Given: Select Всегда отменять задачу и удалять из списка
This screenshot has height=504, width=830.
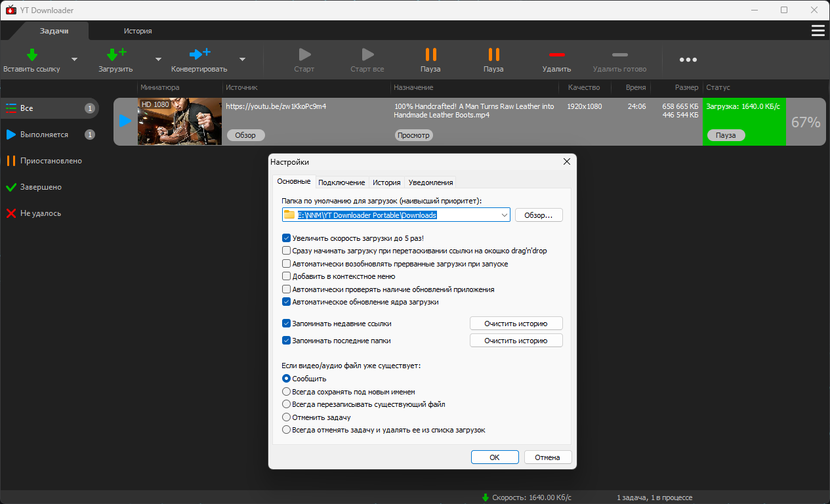Looking at the screenshot, I should (286, 430).
